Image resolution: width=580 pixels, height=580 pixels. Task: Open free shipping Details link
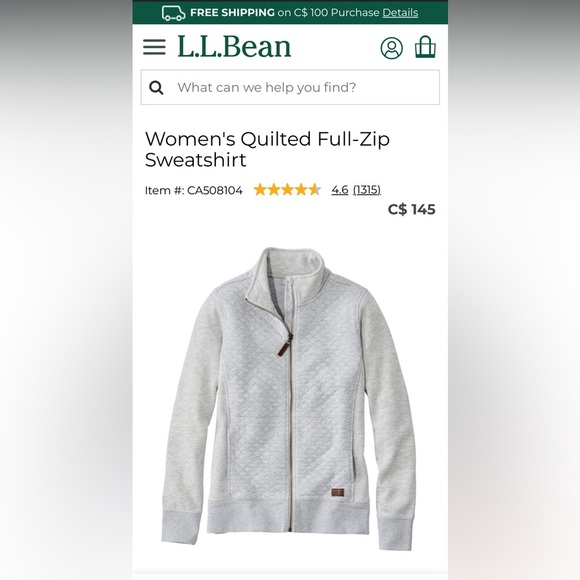click(400, 13)
